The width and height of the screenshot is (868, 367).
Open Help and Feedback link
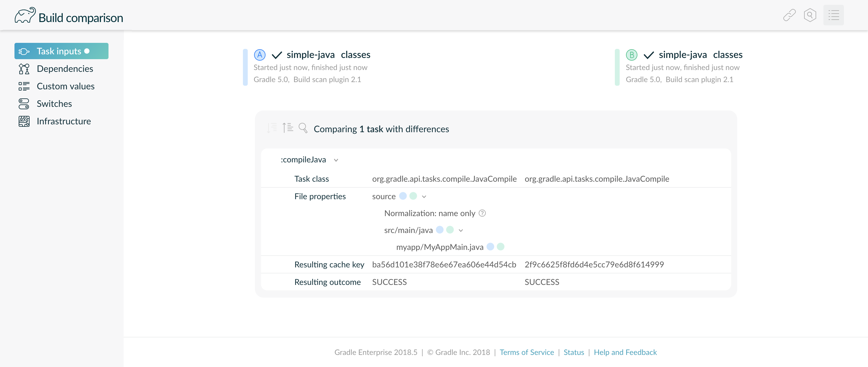pos(625,352)
